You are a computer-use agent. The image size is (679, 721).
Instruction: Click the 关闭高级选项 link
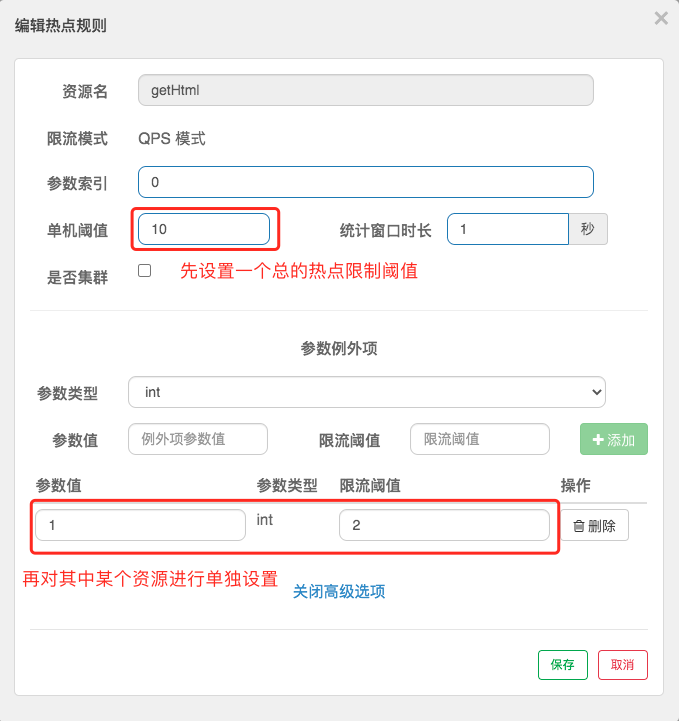tap(339, 591)
